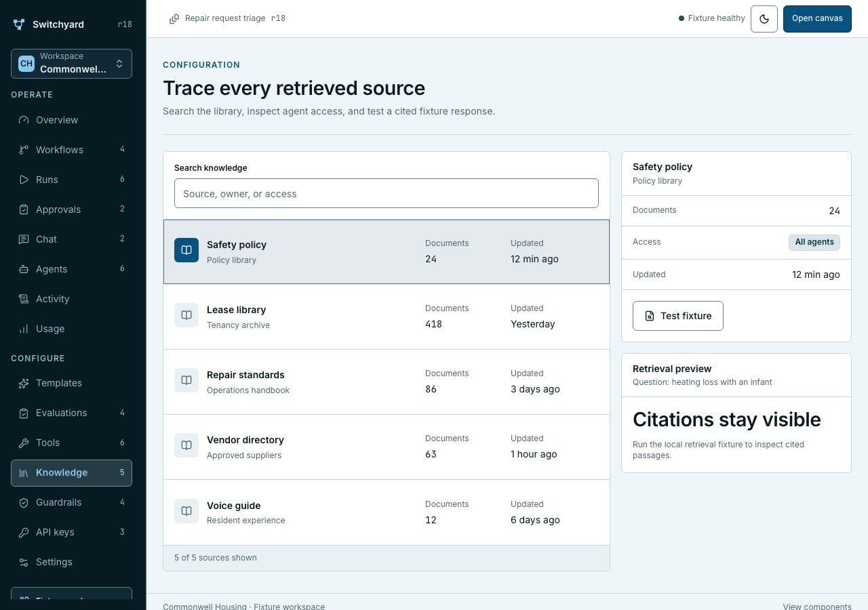The width and height of the screenshot is (868, 610).
Task: Click the 'Operations handbook' subtitle
Action: [248, 390]
